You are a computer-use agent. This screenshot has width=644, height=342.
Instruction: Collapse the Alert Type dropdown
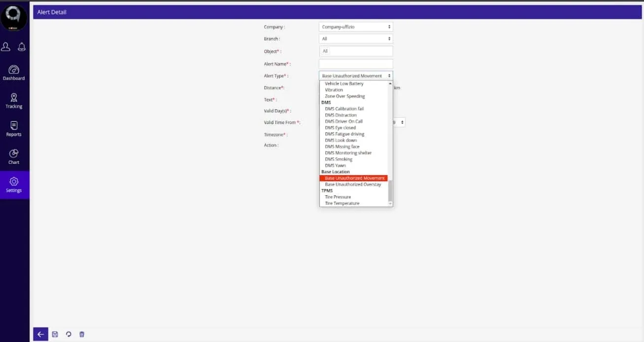356,76
